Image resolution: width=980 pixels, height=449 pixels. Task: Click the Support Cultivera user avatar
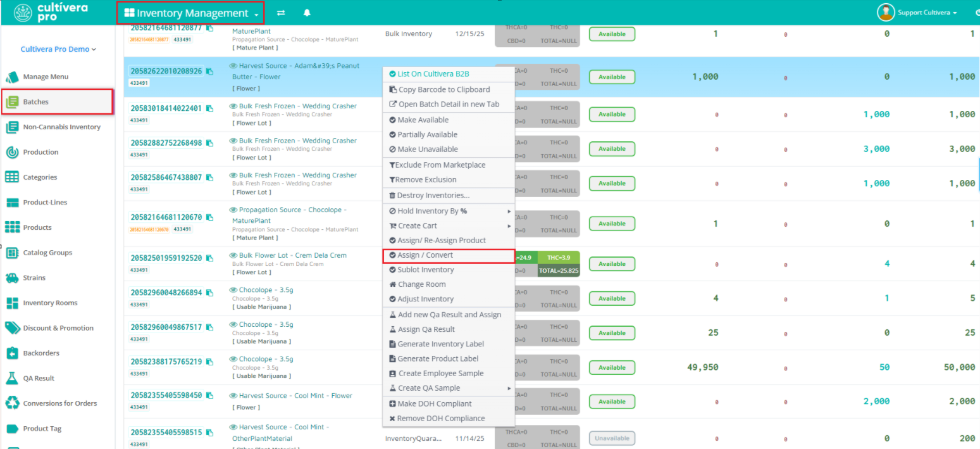[885, 12]
